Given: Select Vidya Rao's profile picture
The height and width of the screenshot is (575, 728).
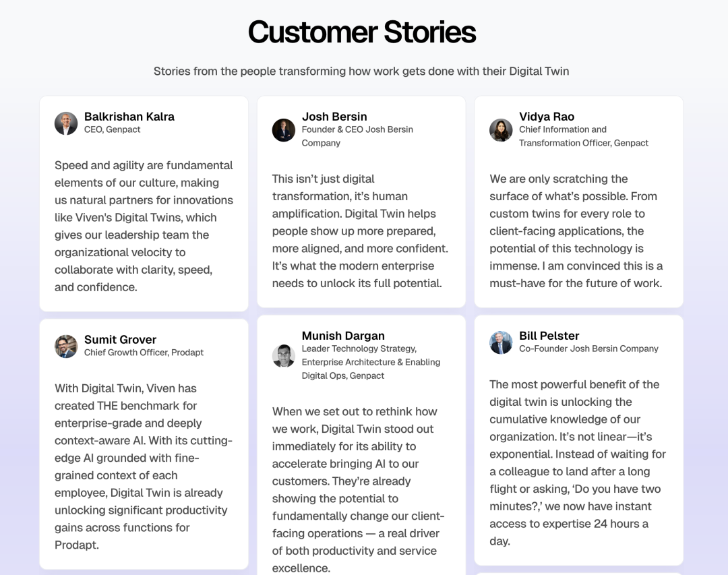Looking at the screenshot, I should point(501,130).
